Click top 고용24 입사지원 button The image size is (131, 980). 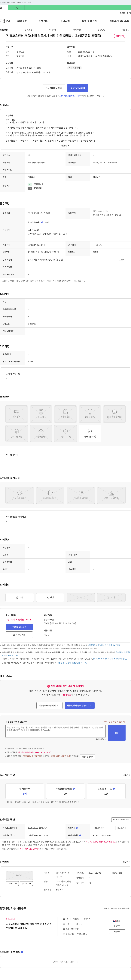point(78,88)
